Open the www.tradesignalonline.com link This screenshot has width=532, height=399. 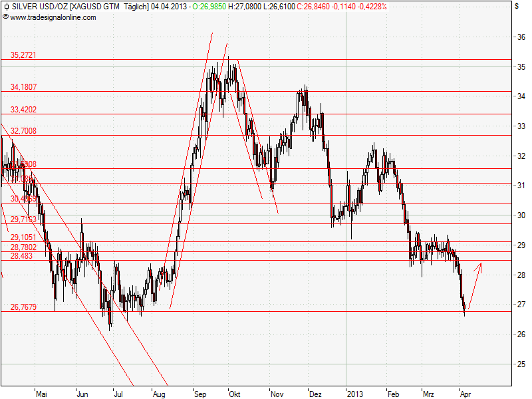tap(53, 17)
